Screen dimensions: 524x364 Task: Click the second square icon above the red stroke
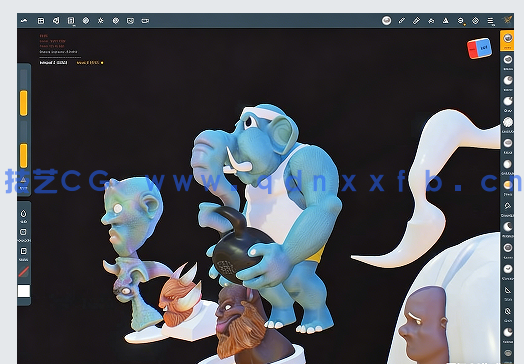click(x=23, y=251)
